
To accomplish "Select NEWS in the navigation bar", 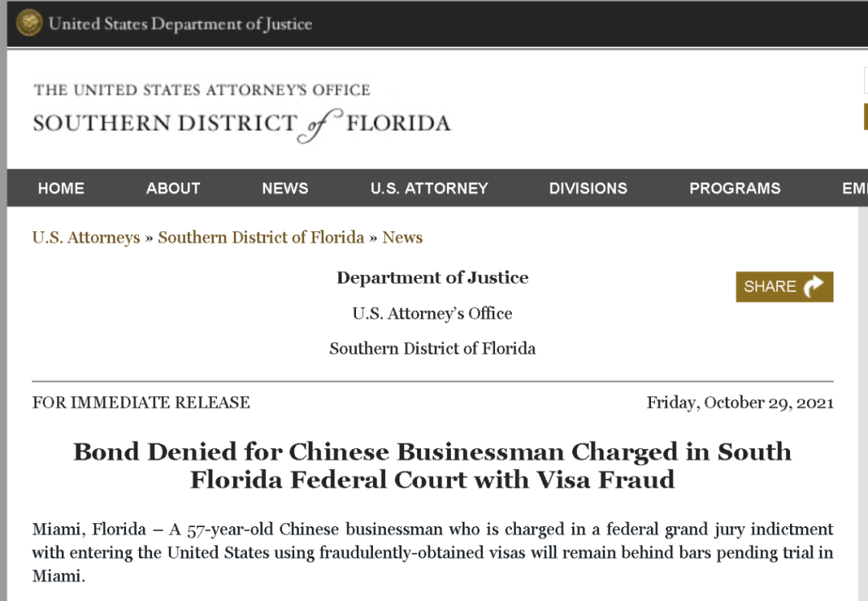I will [285, 188].
